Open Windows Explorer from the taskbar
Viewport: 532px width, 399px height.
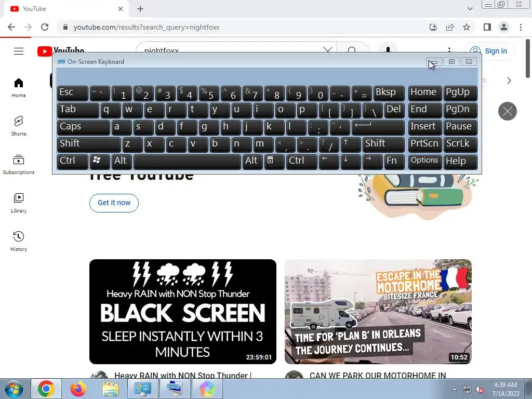click(x=111, y=389)
